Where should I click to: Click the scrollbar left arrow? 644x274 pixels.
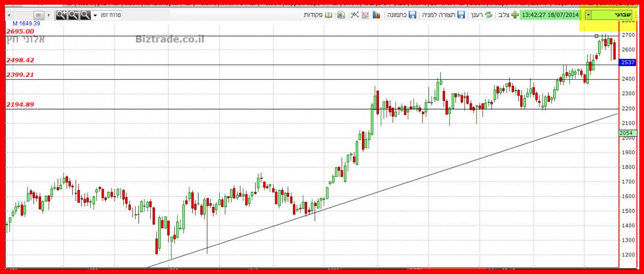click(8, 15)
